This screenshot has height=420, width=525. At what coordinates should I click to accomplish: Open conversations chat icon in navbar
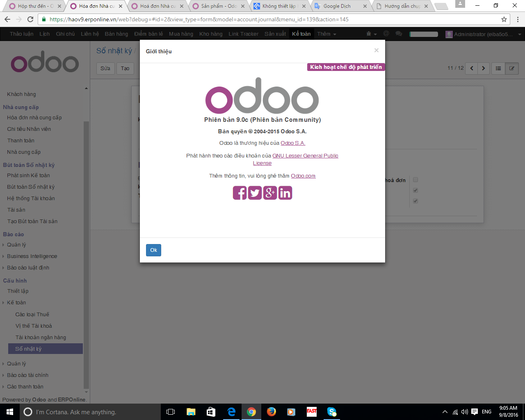point(399,34)
